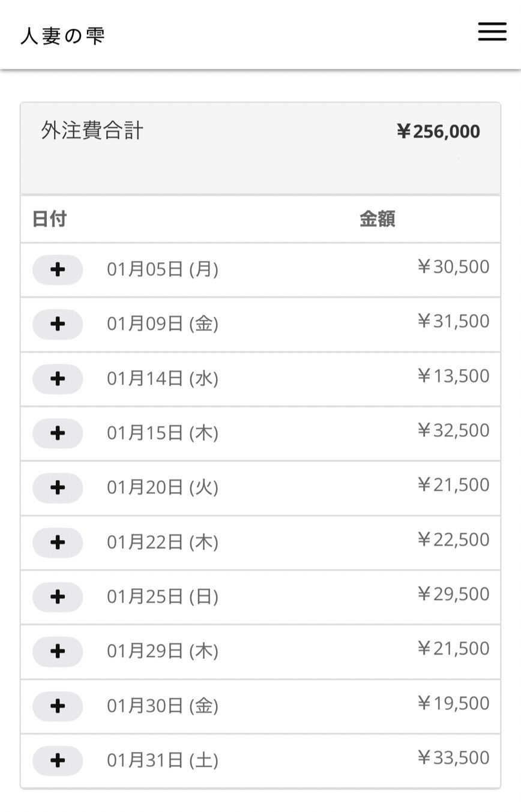
Task: Click the 外注費合計 summary label
Action: tap(92, 130)
